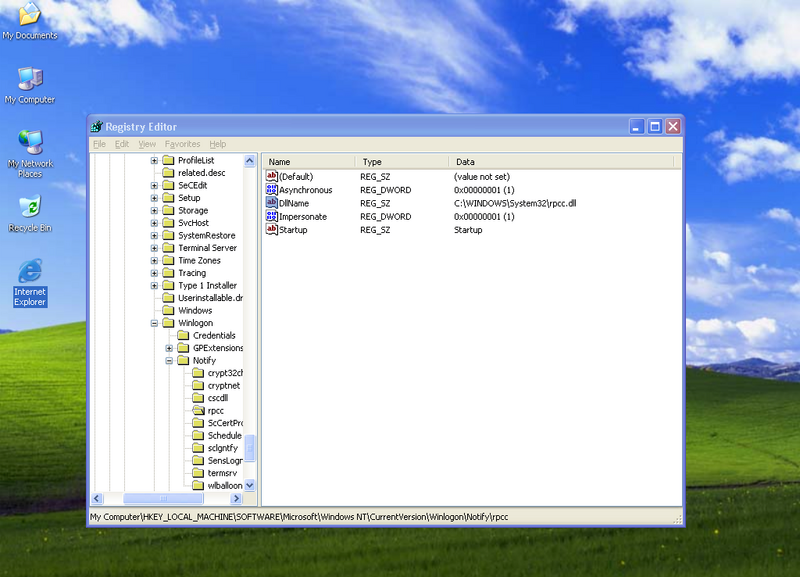Click the SvcHost folder icon

168,222
